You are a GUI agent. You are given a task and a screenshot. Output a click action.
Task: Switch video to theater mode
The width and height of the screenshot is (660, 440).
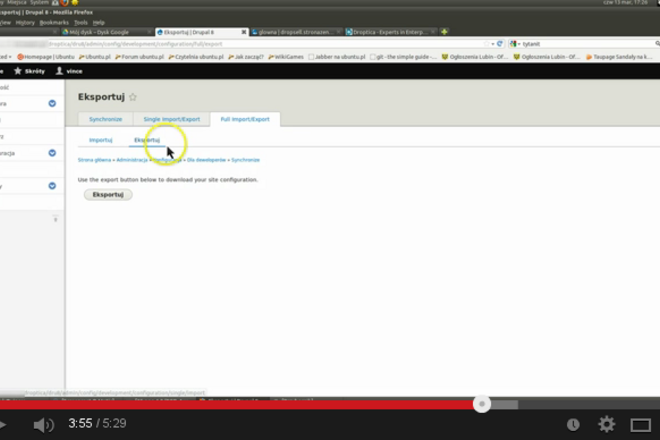640,424
